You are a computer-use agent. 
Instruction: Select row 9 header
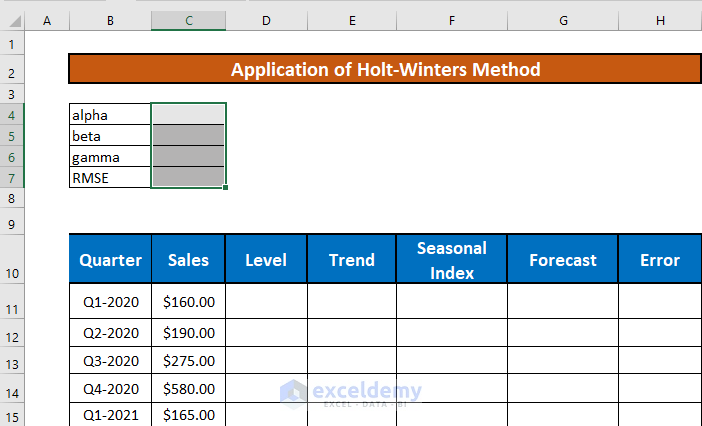[x=12, y=223]
